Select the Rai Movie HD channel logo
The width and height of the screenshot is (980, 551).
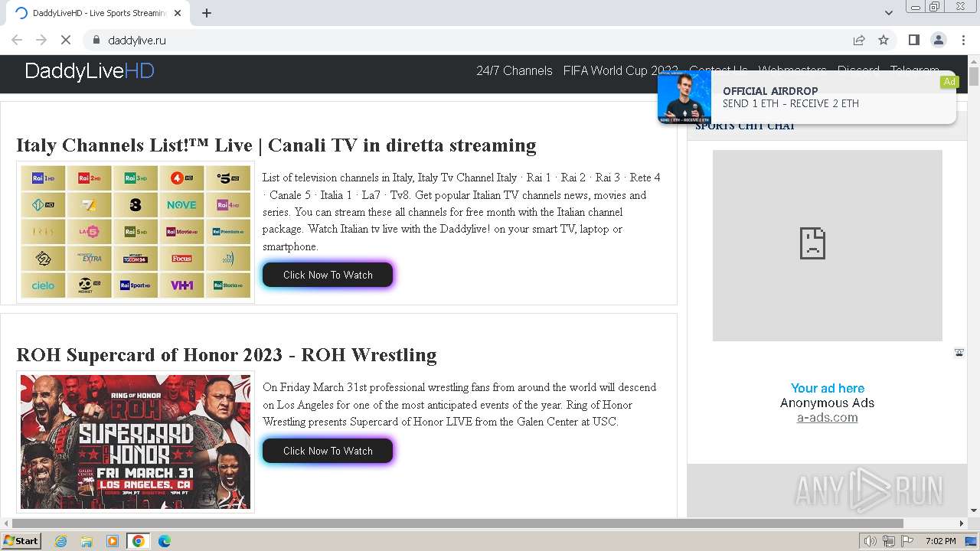181,232
